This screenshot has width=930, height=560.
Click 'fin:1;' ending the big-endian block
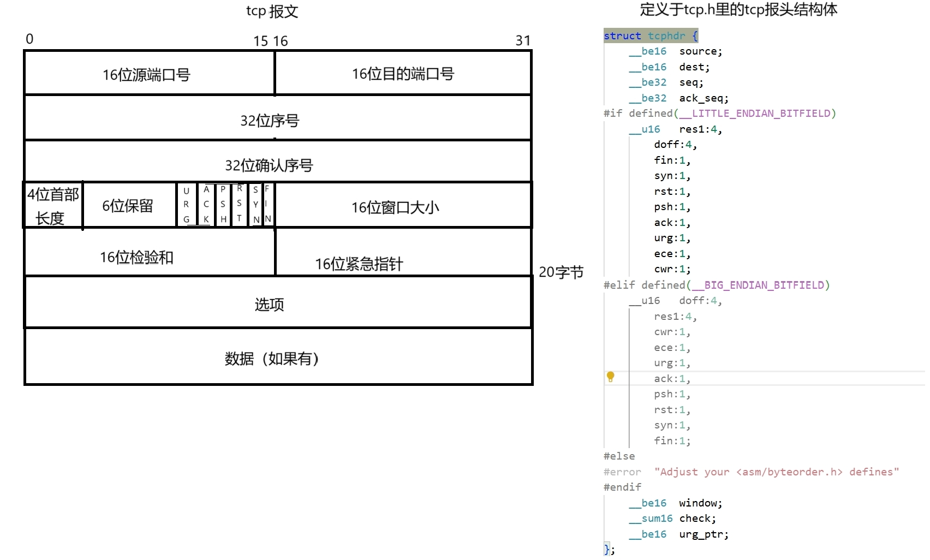click(x=672, y=441)
